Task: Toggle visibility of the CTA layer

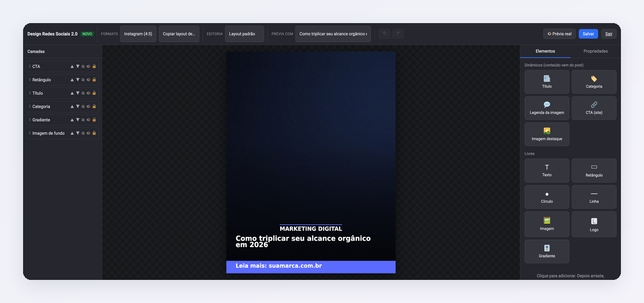Action: click(89, 67)
